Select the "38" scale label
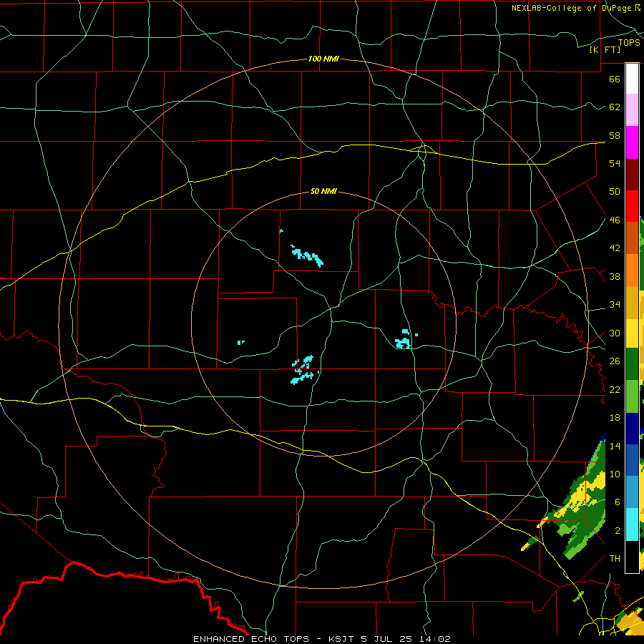 tap(615, 277)
